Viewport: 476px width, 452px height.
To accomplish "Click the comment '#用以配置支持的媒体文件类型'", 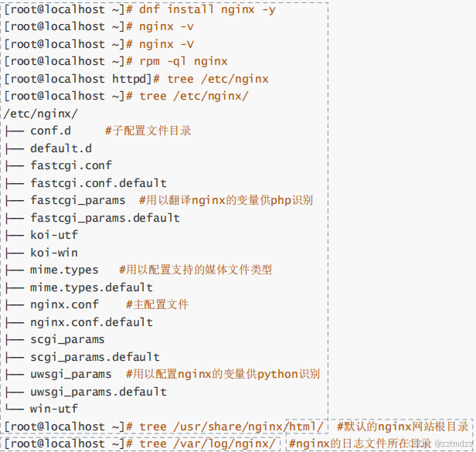I will (195, 270).
